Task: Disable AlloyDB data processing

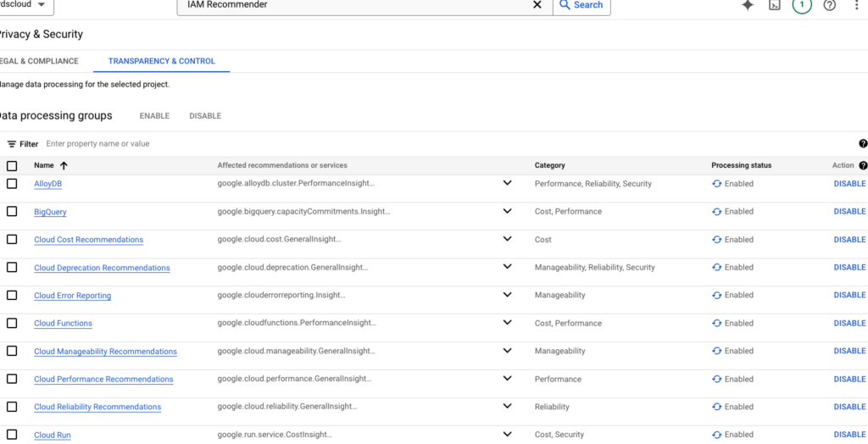Action: [849, 184]
